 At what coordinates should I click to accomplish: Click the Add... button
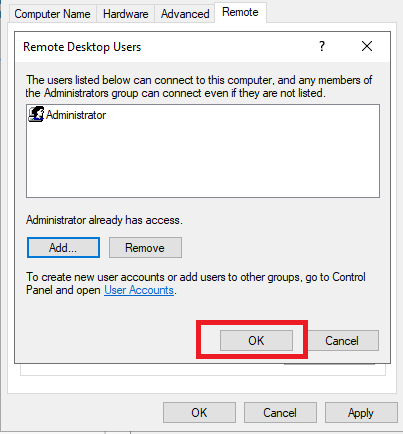63,248
